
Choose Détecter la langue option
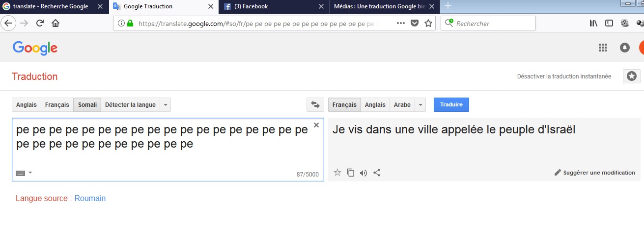[130, 104]
